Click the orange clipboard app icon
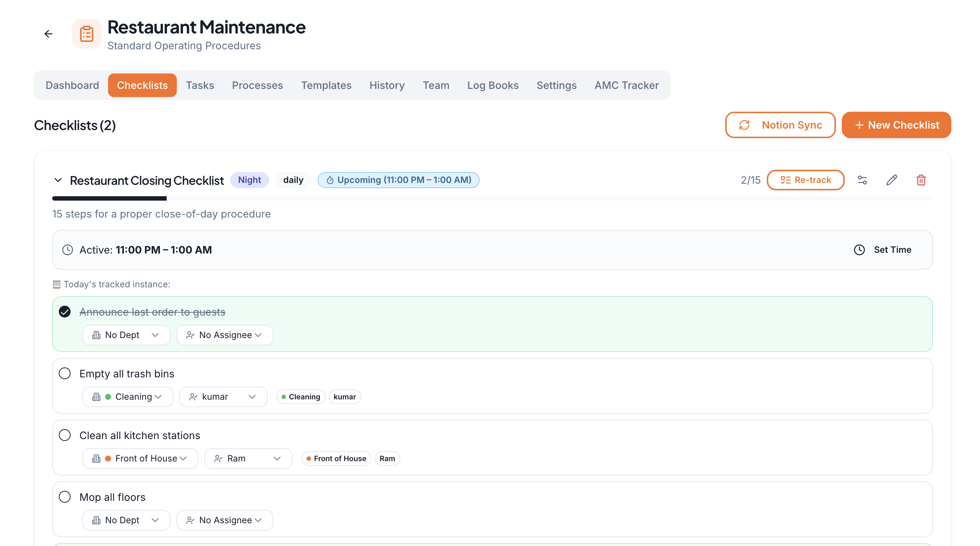The width and height of the screenshot is (980, 546). coord(87,34)
